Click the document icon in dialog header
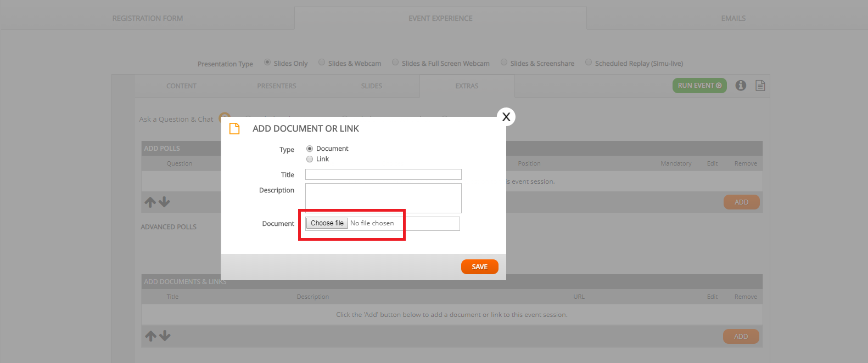Image resolution: width=868 pixels, height=363 pixels. coord(234,128)
